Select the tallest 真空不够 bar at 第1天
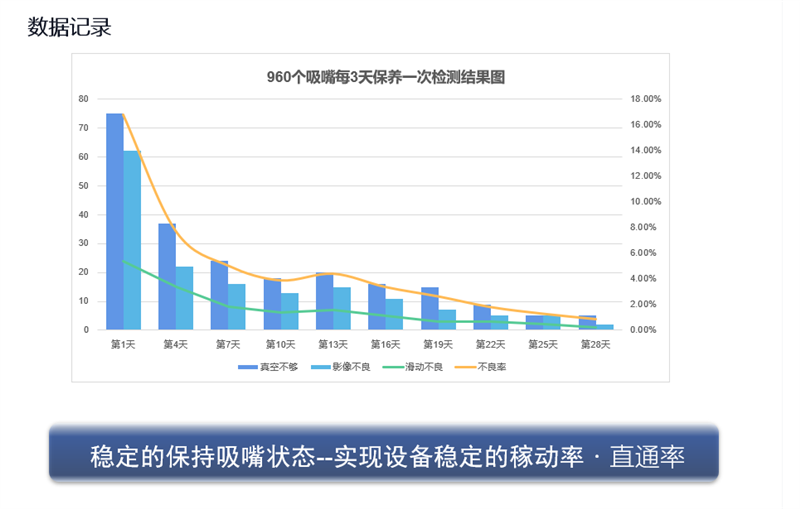800x509 pixels. [x=115, y=221]
